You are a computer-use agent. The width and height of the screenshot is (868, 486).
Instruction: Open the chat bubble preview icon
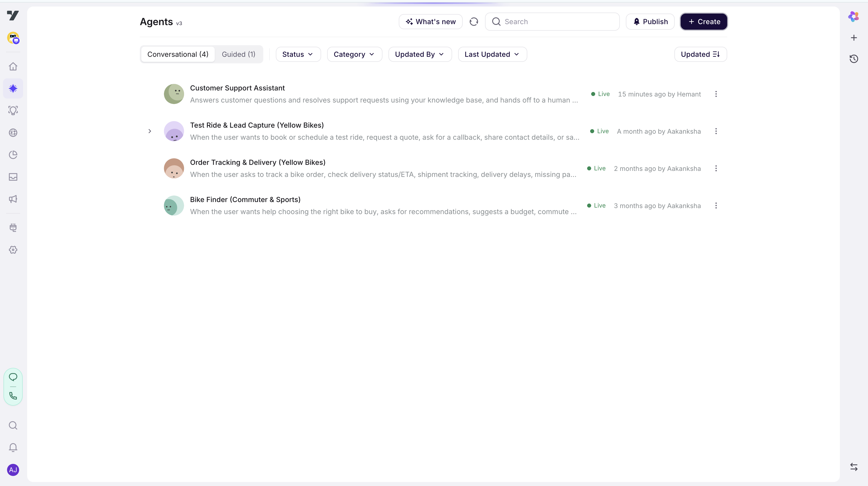[x=13, y=377]
